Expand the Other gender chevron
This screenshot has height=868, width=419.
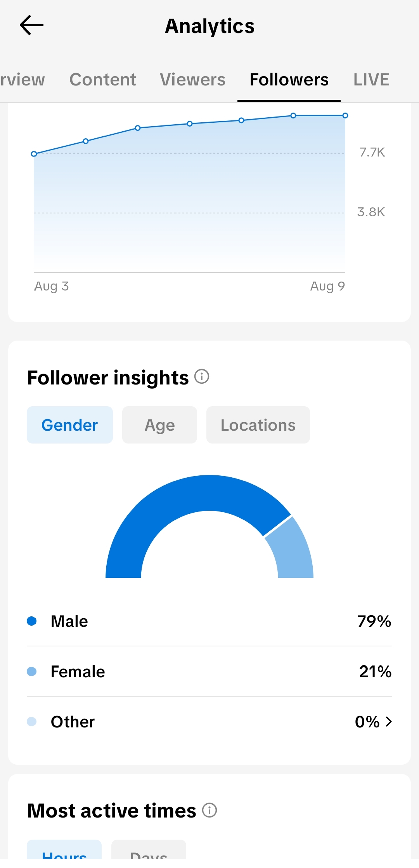coord(389,722)
